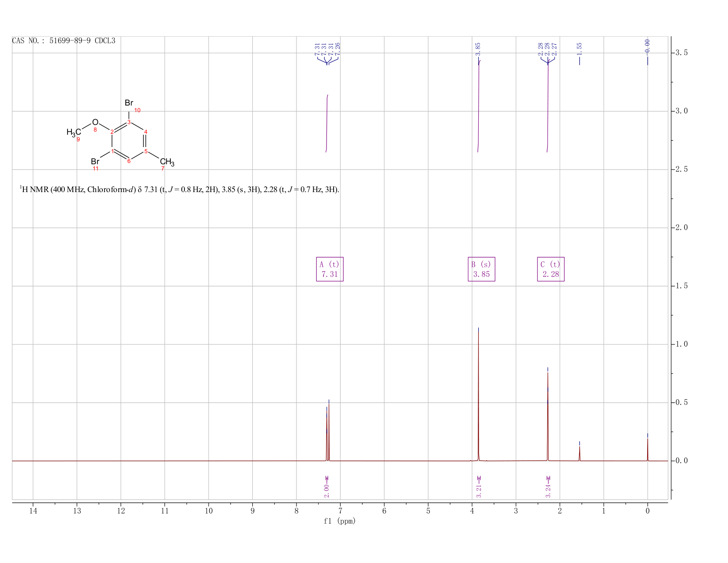The image size is (728, 563).
Task: Click ring carbon number 2 in the structure
Action: (112, 132)
